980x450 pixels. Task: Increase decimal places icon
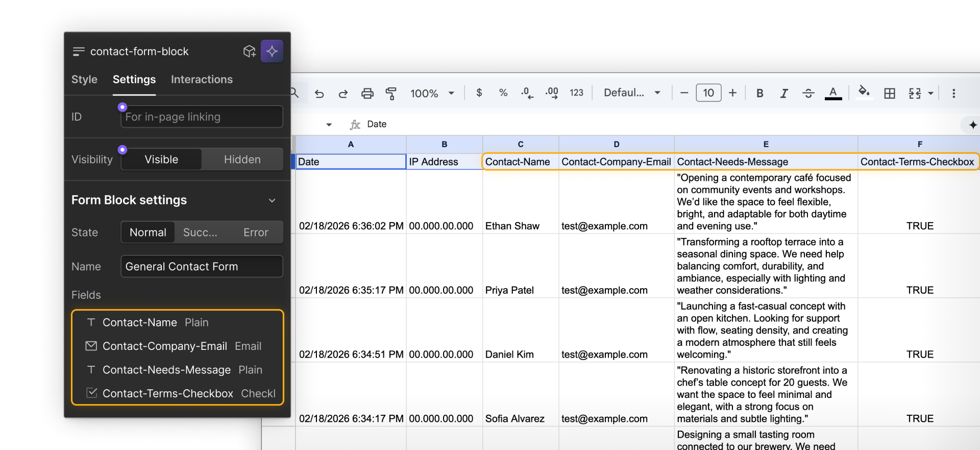click(x=552, y=93)
